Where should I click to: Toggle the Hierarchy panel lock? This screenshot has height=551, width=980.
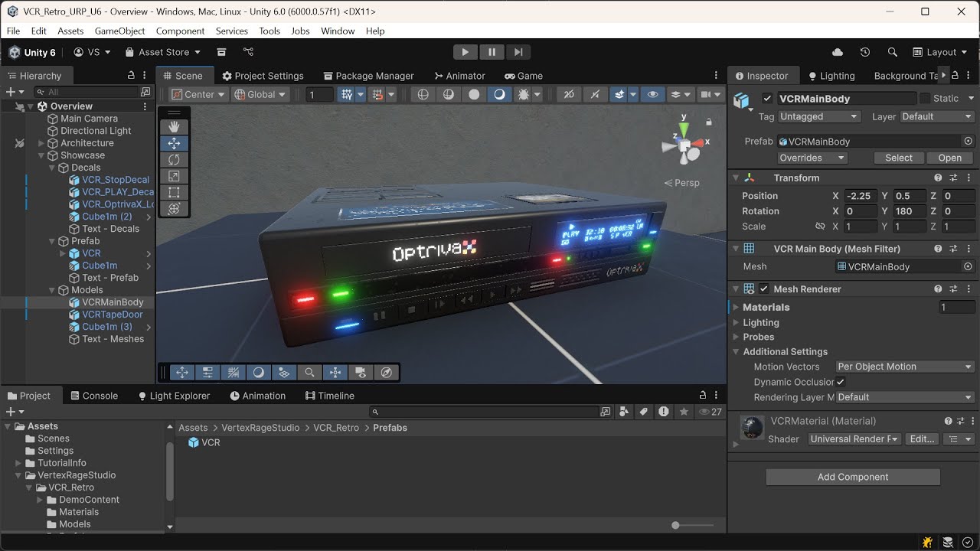tap(131, 76)
